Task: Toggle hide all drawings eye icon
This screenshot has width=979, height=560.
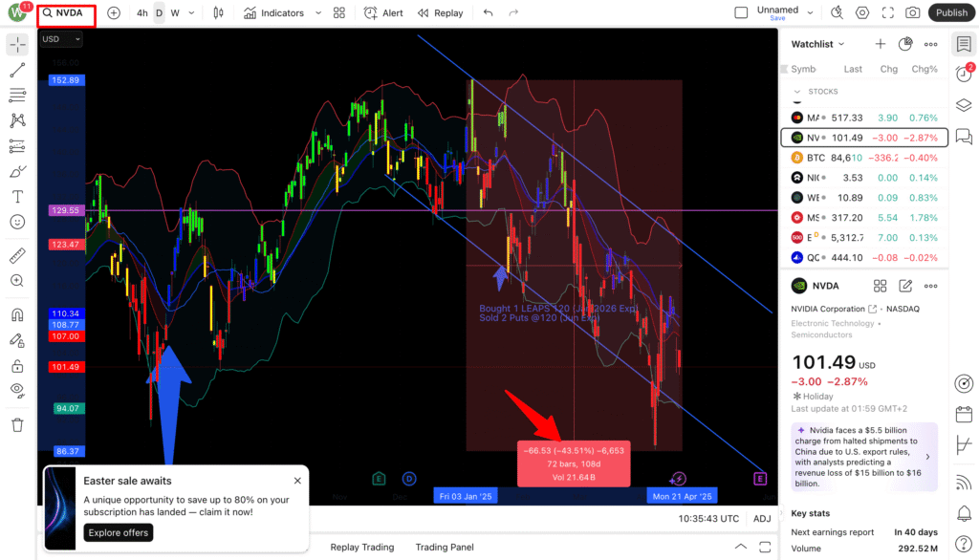Action: click(17, 391)
